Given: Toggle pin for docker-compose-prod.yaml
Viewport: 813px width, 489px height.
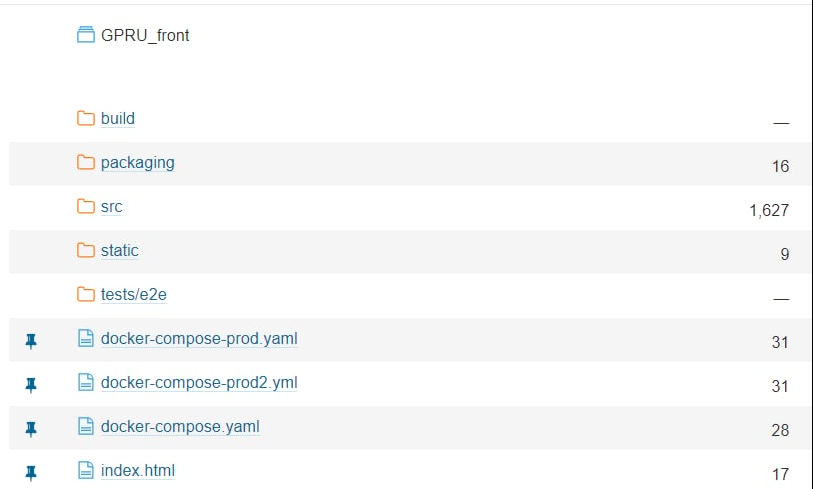Looking at the screenshot, I should pos(31,341).
